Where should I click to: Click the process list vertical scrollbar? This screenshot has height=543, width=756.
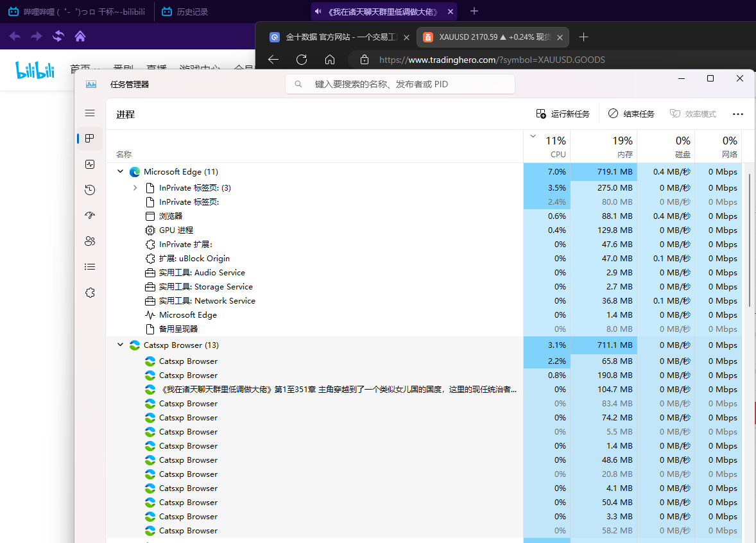749,239
